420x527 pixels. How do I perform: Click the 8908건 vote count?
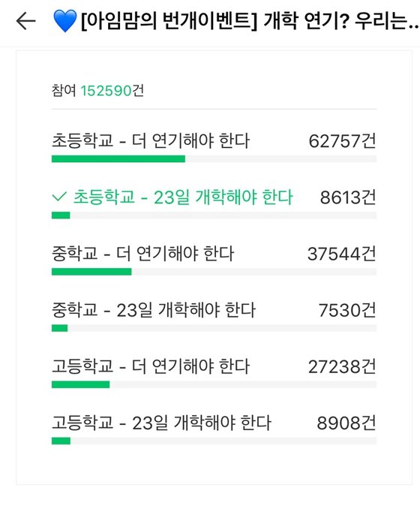tap(346, 423)
